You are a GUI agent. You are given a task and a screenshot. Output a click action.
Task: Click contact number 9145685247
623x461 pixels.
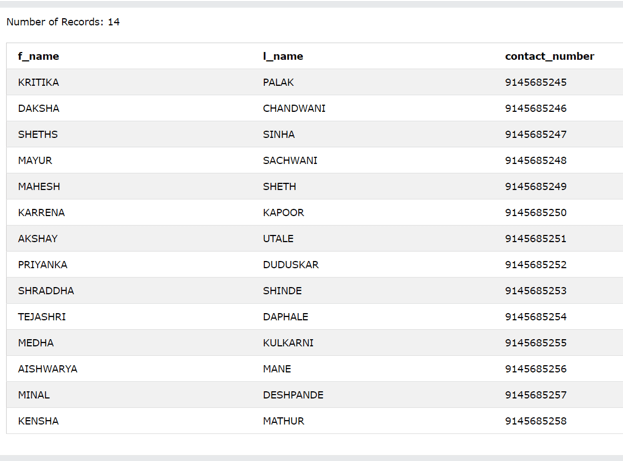(535, 134)
